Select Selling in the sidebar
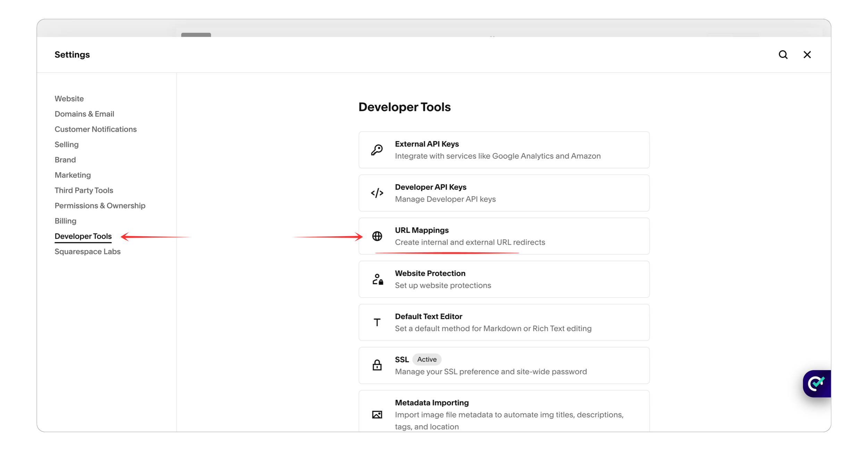This screenshot has width=868, height=451. click(67, 144)
